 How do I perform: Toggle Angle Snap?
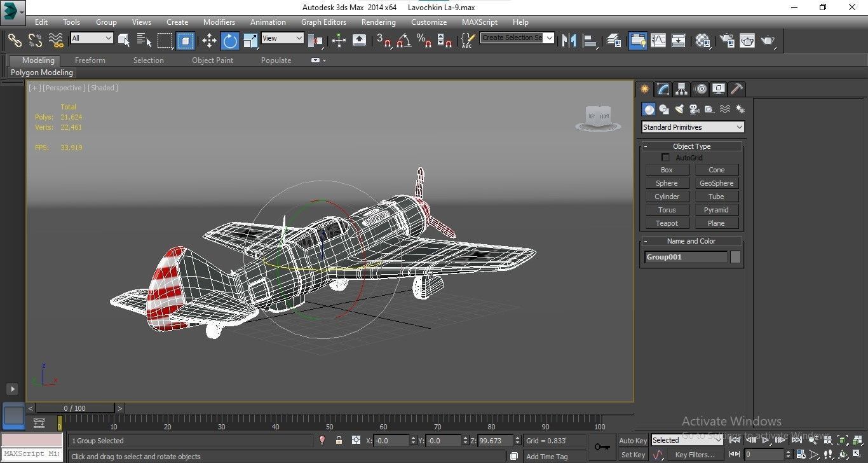403,41
